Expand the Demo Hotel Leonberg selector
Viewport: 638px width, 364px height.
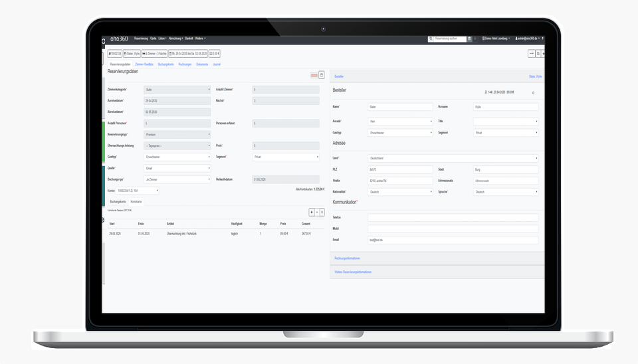pyautogui.click(x=496, y=39)
